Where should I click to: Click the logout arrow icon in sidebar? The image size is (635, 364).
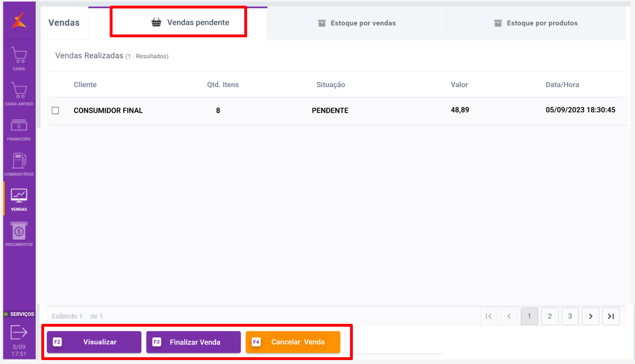(19, 332)
